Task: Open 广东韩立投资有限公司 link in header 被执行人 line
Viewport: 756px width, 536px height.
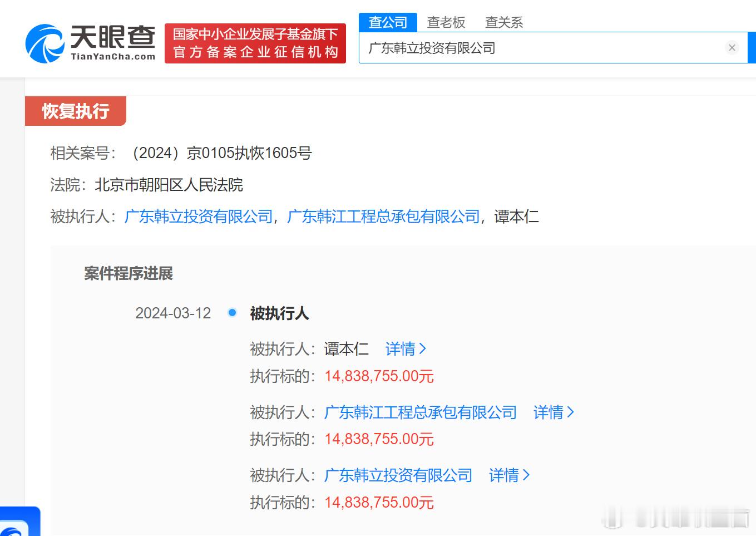Action: tap(199, 217)
